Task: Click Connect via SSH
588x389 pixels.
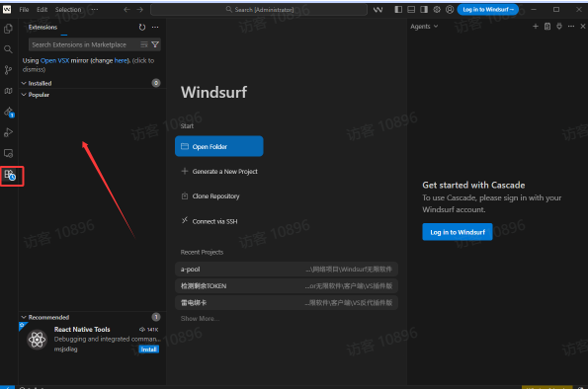Action: [x=210, y=221]
